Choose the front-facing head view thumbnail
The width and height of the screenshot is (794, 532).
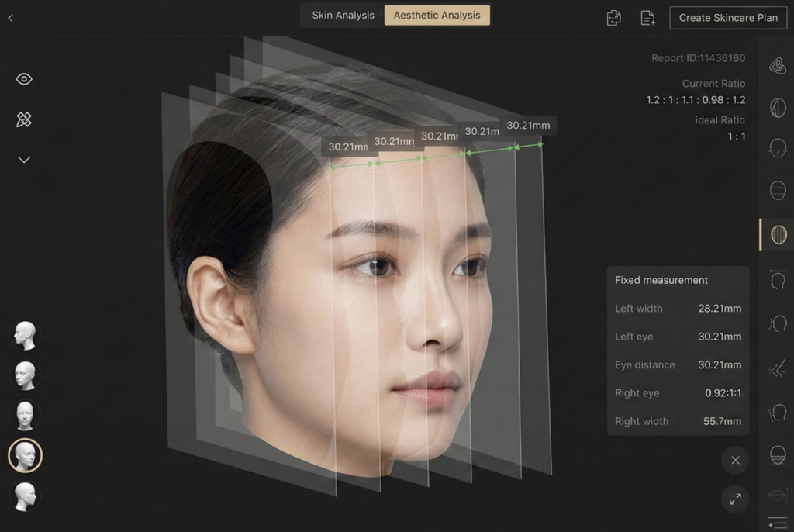pos(25,416)
